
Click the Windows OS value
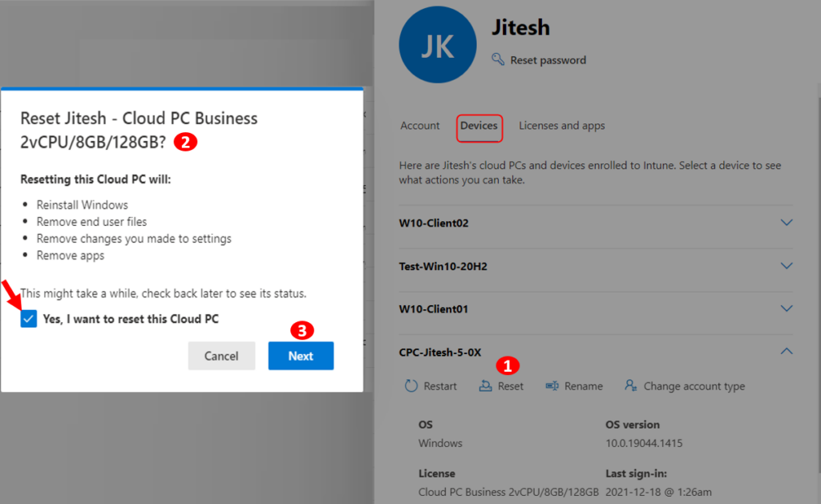(x=440, y=443)
